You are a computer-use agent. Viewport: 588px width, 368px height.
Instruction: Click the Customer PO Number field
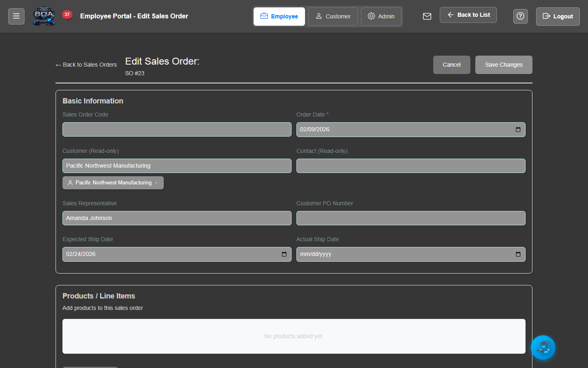(x=411, y=218)
